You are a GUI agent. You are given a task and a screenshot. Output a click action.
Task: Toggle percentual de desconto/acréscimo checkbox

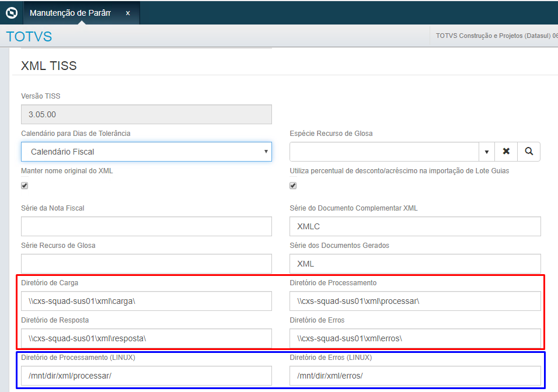click(x=293, y=185)
